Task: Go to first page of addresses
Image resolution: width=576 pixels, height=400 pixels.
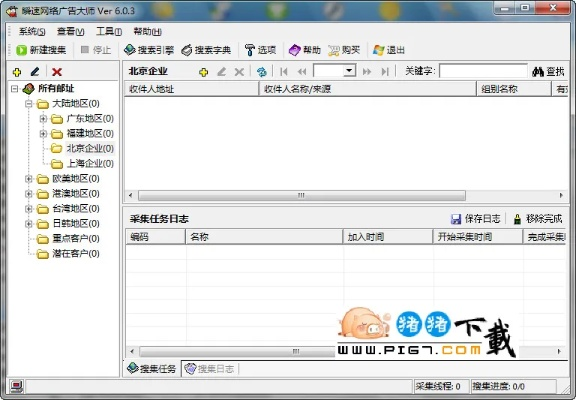Action: click(x=284, y=72)
